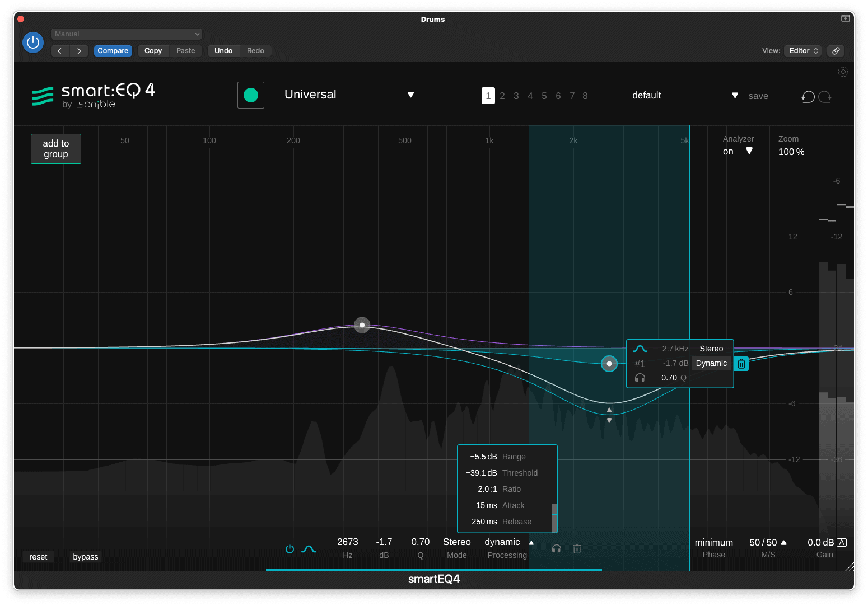The width and height of the screenshot is (868, 606).
Task: Click the 2673 Hz frequency value
Action: coord(348,542)
